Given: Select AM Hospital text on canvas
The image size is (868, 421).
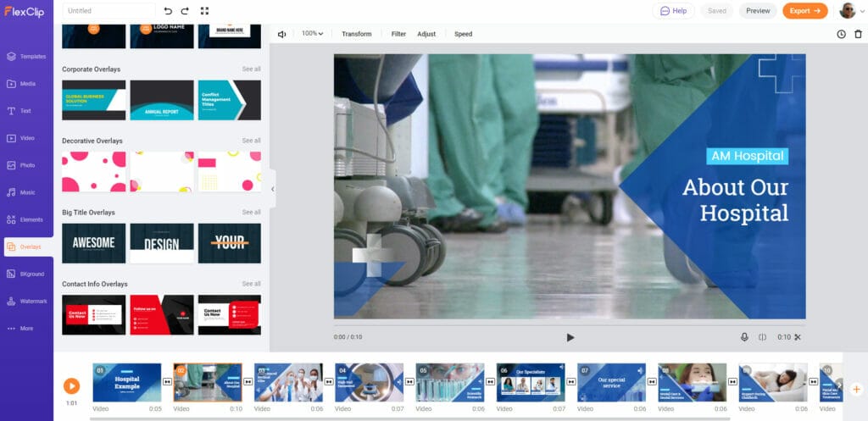Looking at the screenshot, I should pyautogui.click(x=748, y=156).
